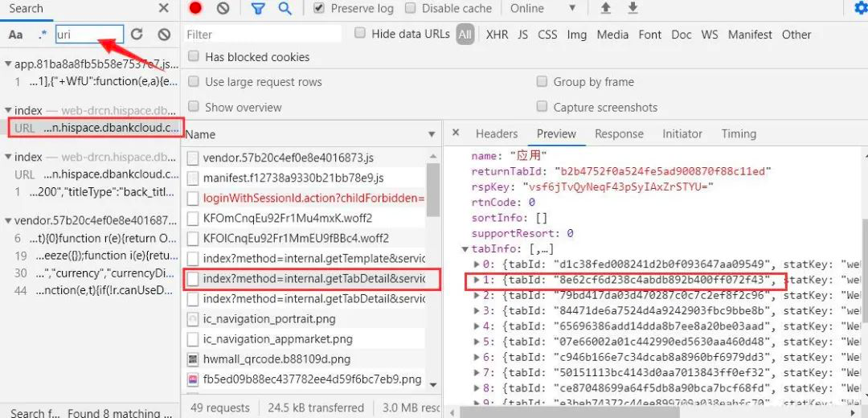Collapse vendor.57b20c4ef0e8e401687 search result group
This screenshot has height=418, width=868.
[x=8, y=221]
